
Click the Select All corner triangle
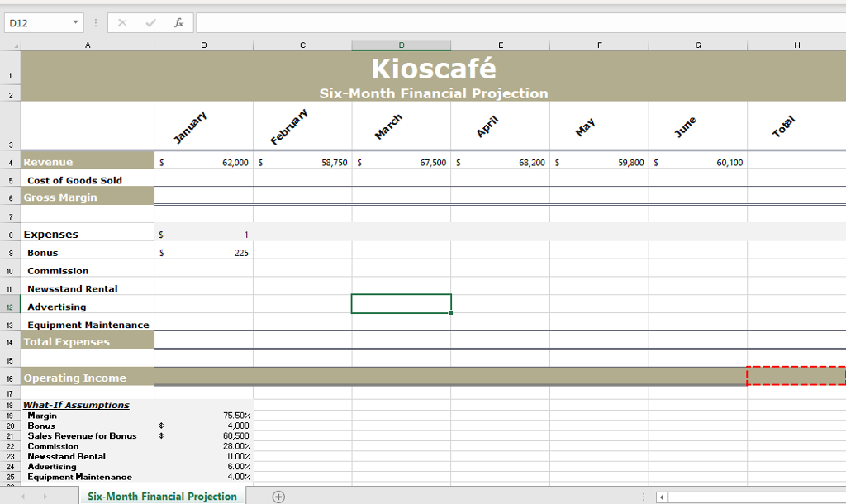12,46
